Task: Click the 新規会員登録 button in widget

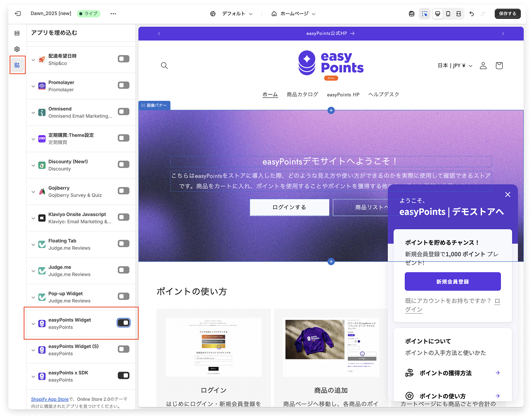Action: click(453, 282)
